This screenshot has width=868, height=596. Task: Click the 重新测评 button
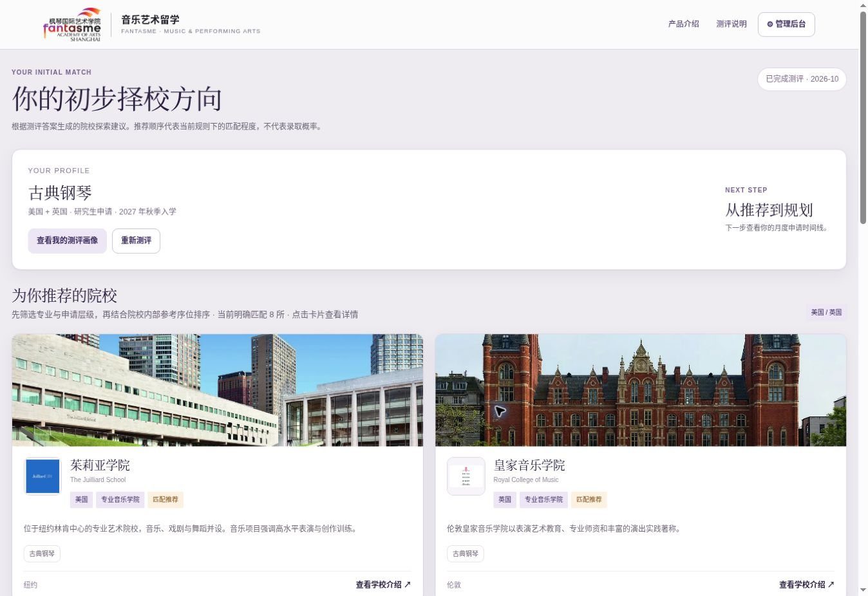[x=136, y=241]
